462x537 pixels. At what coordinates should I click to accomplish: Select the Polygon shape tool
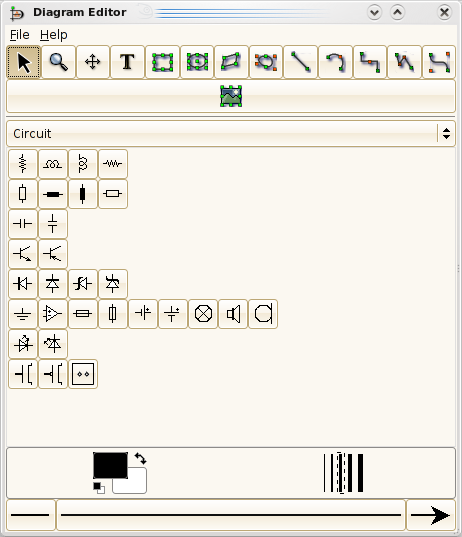coord(231,62)
